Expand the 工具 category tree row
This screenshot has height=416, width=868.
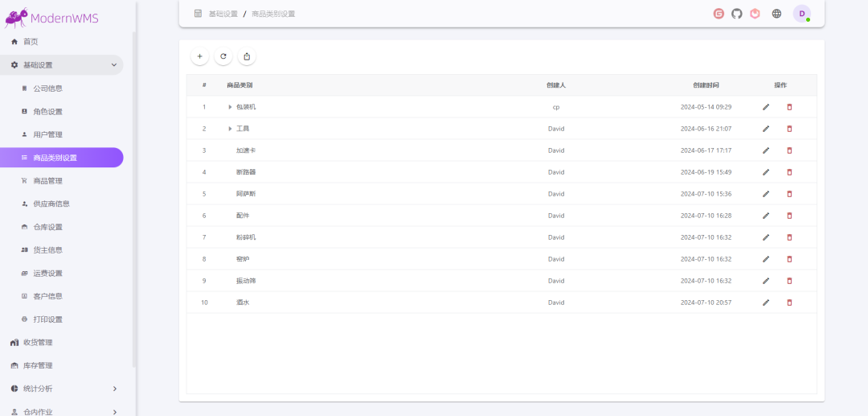(231, 129)
